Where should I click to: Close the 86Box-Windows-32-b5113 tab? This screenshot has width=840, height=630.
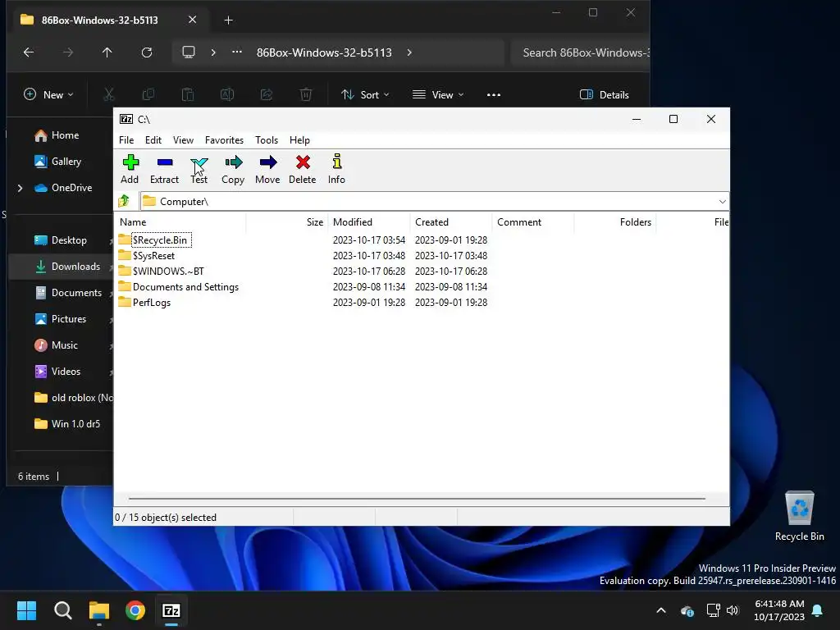pyautogui.click(x=192, y=20)
